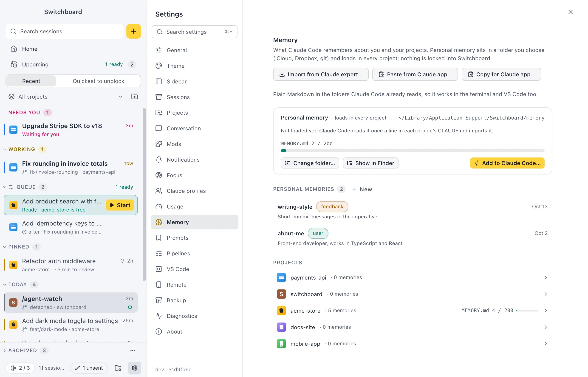This screenshot has height=377, width=588.
Task: Collapse the PINNED section
Action: point(5,246)
